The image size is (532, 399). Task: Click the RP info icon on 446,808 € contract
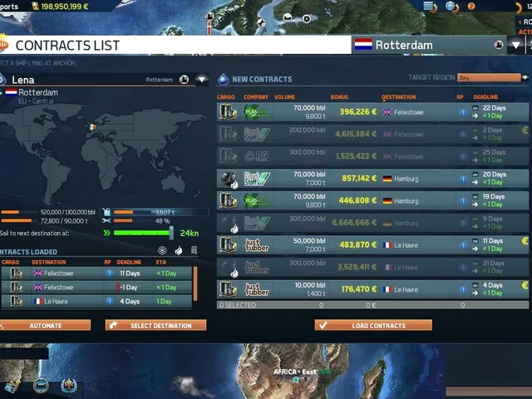463,201
